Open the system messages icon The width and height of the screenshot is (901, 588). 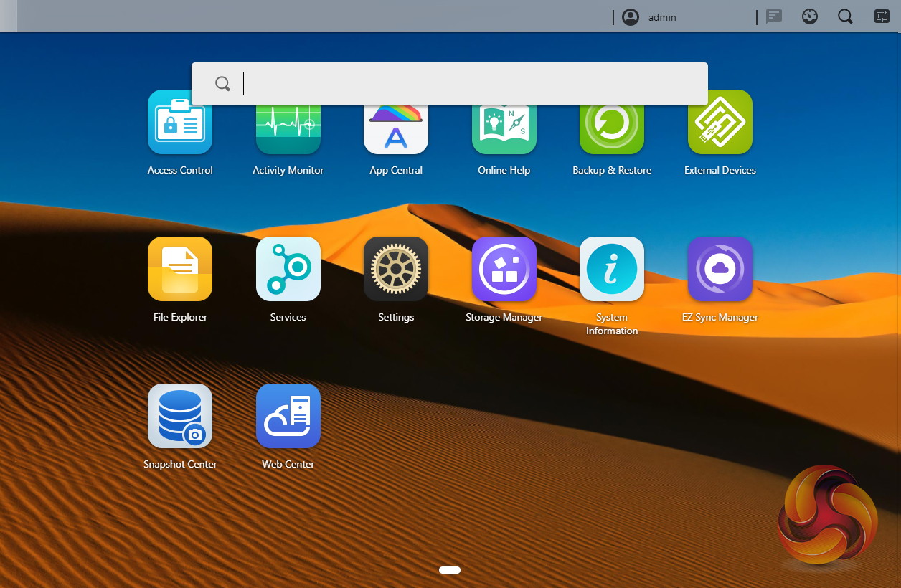pos(773,16)
